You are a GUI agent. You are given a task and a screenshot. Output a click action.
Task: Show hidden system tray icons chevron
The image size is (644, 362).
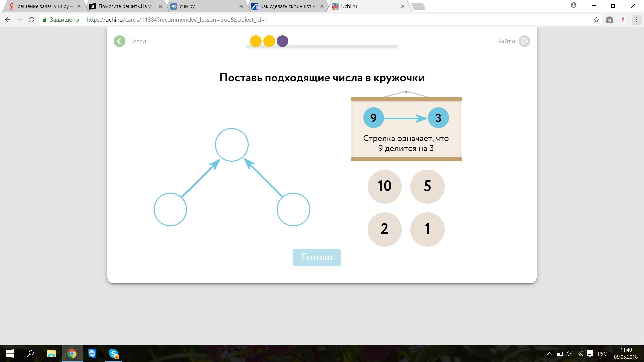click(549, 354)
